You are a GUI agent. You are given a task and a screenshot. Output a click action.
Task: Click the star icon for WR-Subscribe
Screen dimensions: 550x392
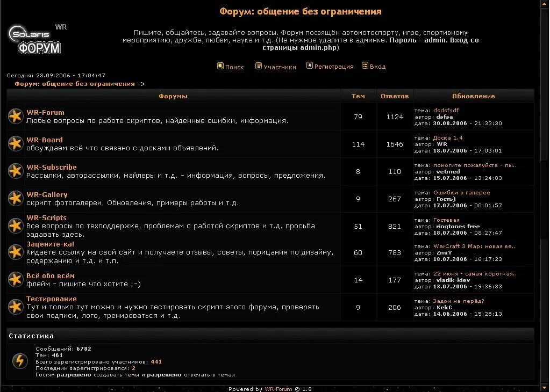(x=16, y=171)
